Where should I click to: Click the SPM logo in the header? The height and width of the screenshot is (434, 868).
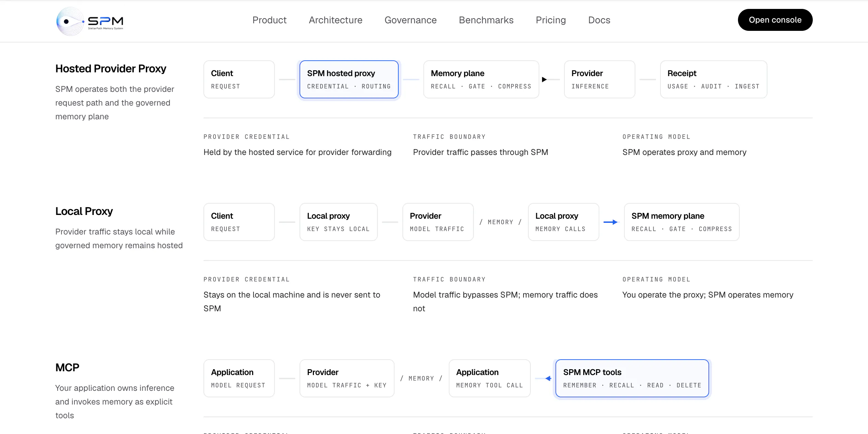pyautogui.click(x=90, y=21)
